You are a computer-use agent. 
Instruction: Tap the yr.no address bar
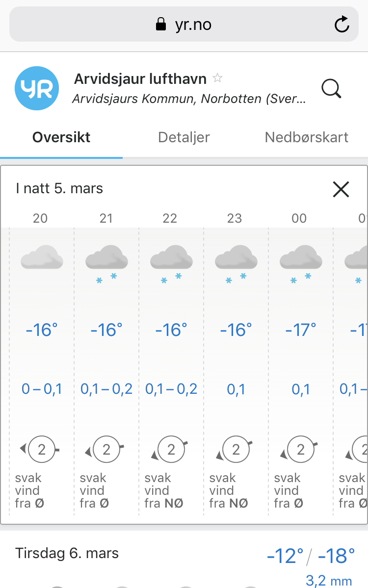coord(184,25)
